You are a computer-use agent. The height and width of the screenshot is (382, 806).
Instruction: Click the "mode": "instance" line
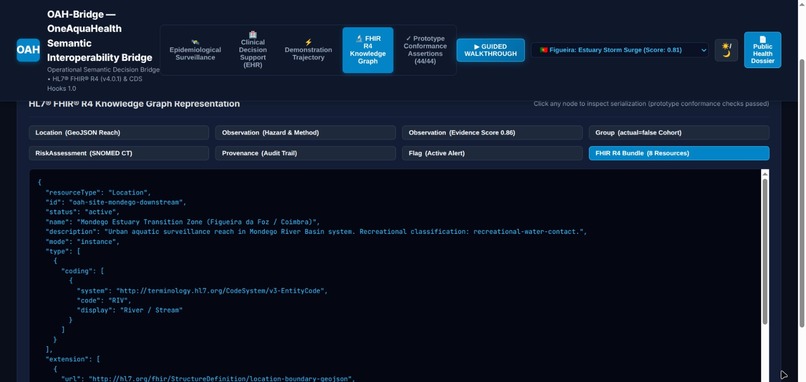pos(82,241)
